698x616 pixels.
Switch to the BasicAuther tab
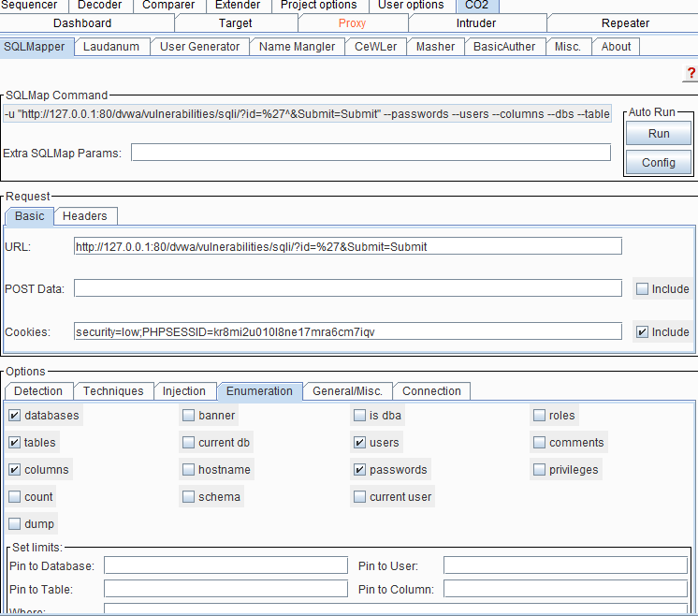[504, 47]
